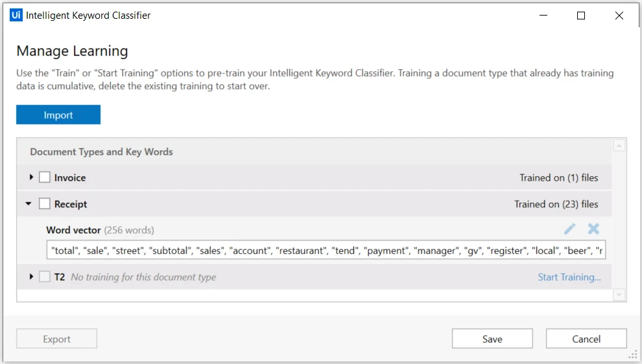
Task: Click the list scroll up arrow
Action: [x=619, y=145]
